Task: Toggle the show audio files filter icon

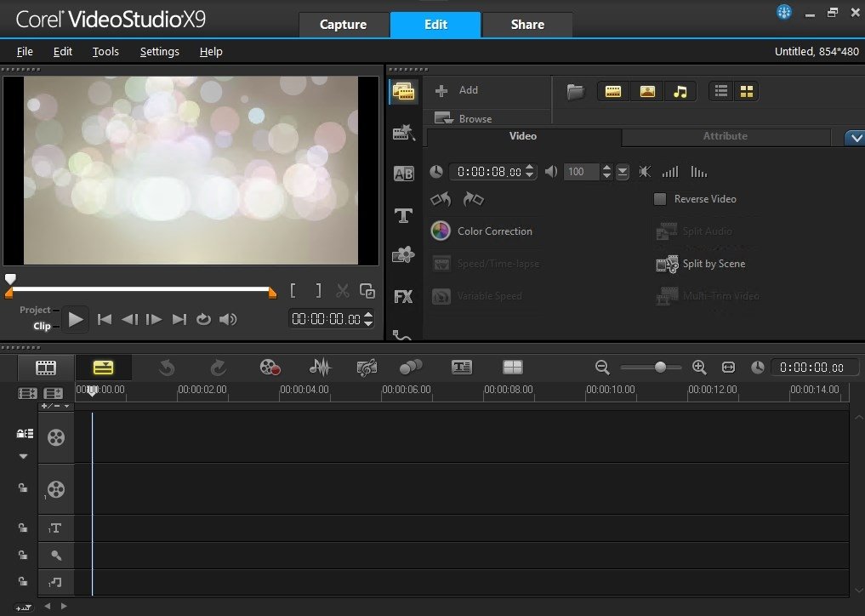Action: (680, 92)
